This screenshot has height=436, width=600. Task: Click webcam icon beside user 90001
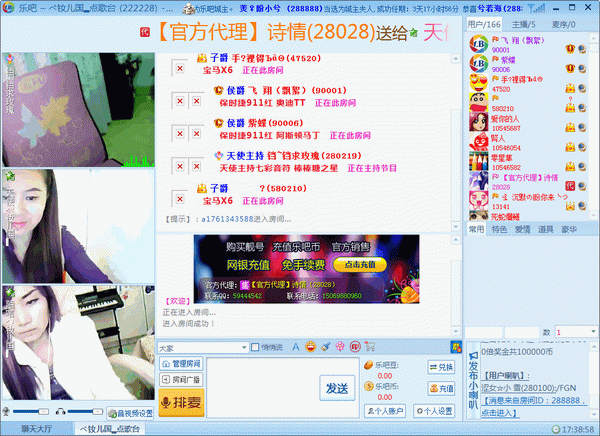[x=582, y=49]
